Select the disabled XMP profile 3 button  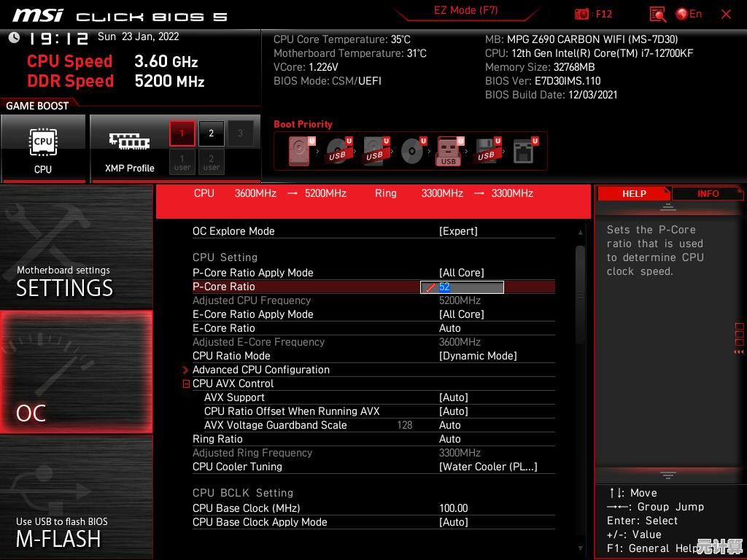(x=240, y=133)
